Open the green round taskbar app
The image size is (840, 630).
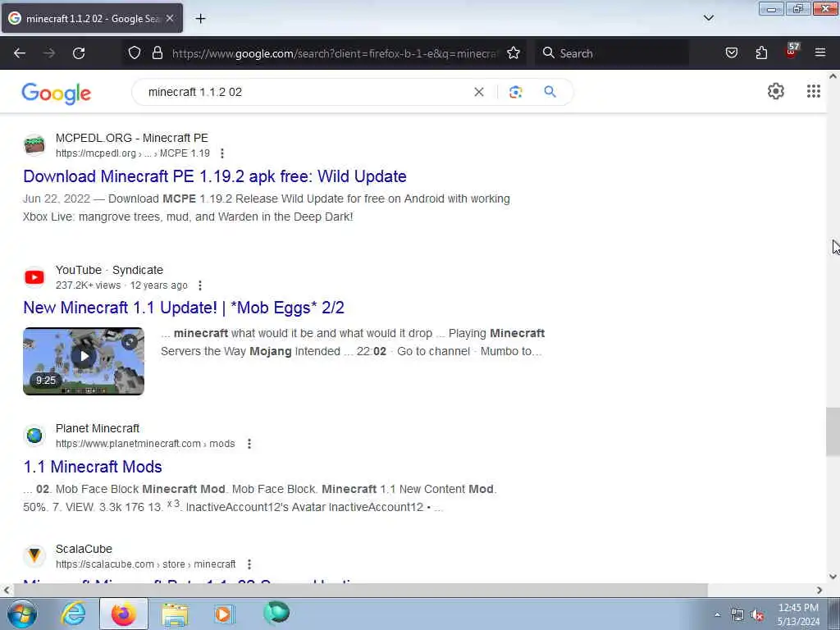[276, 613]
